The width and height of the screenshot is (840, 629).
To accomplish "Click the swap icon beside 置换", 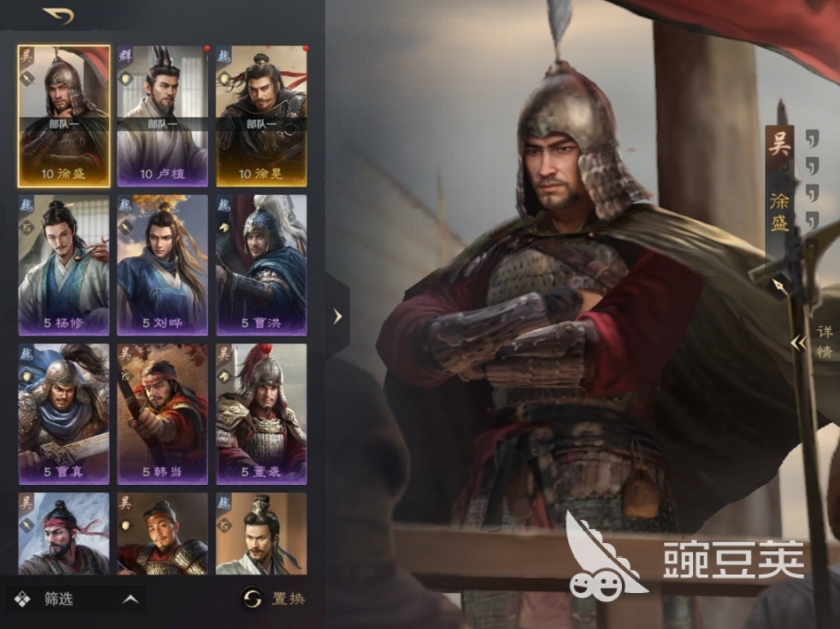I will (251, 598).
